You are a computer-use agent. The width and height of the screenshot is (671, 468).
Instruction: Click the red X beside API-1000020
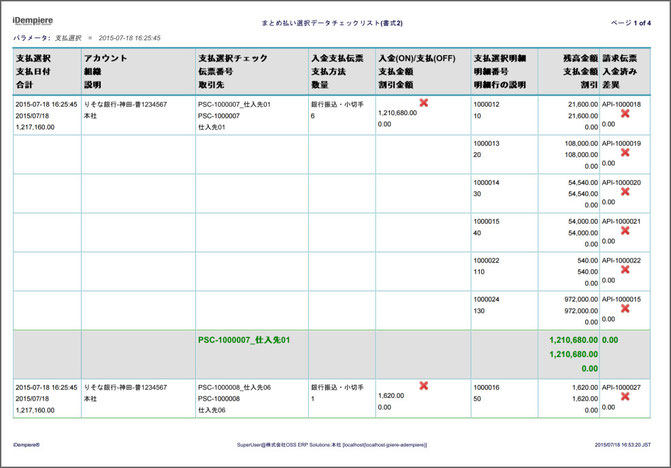(625, 191)
